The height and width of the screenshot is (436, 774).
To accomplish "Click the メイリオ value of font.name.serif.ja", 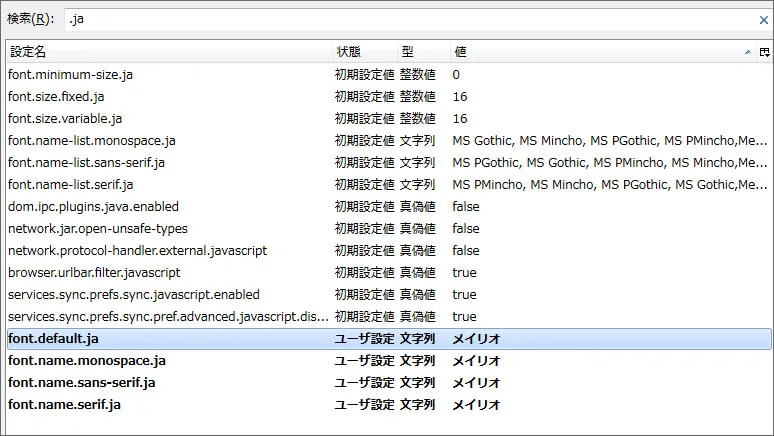I will 476,404.
